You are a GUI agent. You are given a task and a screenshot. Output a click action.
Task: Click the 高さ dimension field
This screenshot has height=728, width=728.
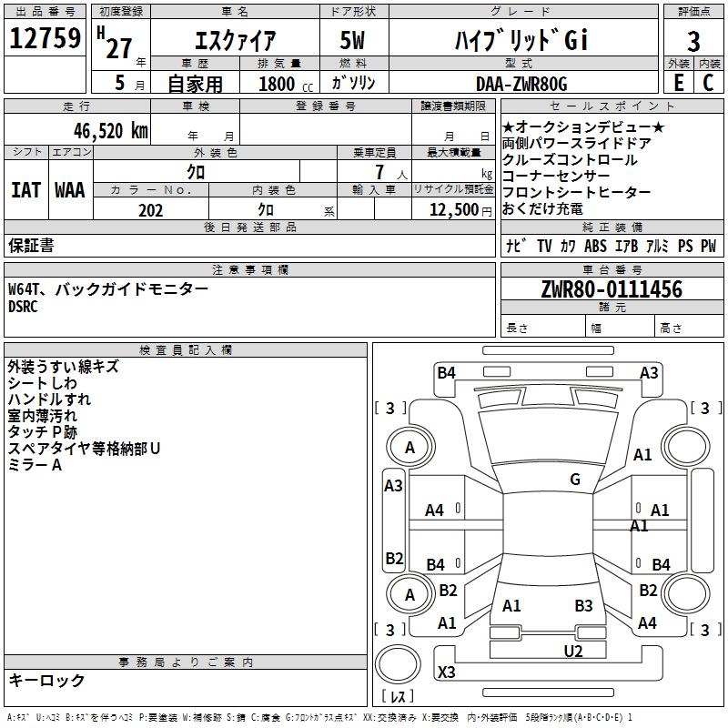(689, 328)
